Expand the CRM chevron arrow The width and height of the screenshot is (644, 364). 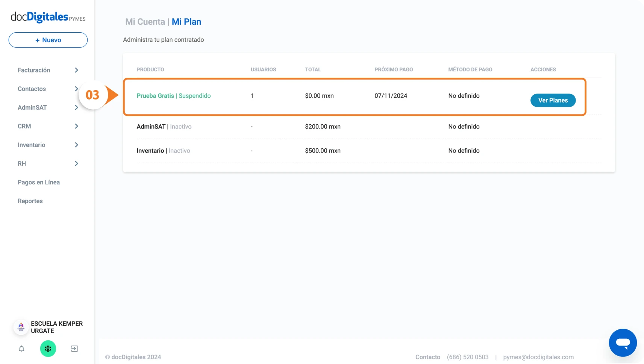tap(76, 126)
